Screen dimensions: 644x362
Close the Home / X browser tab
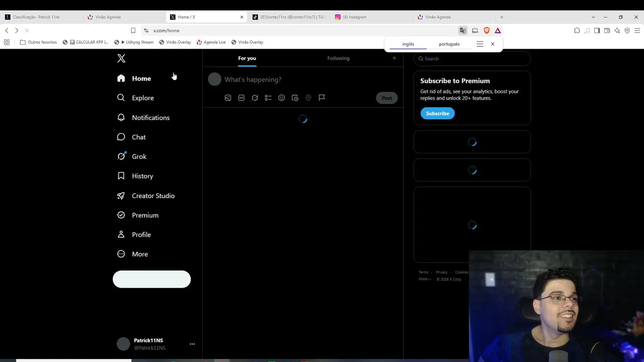pyautogui.click(x=242, y=17)
